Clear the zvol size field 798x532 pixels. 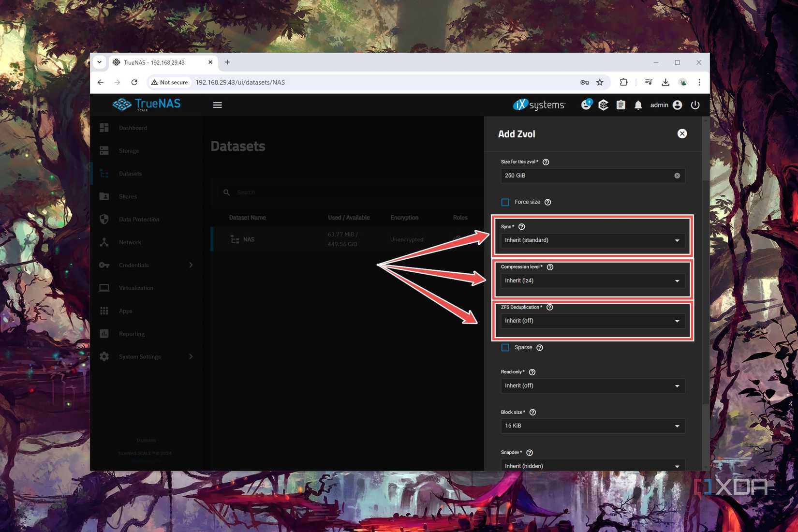point(677,176)
